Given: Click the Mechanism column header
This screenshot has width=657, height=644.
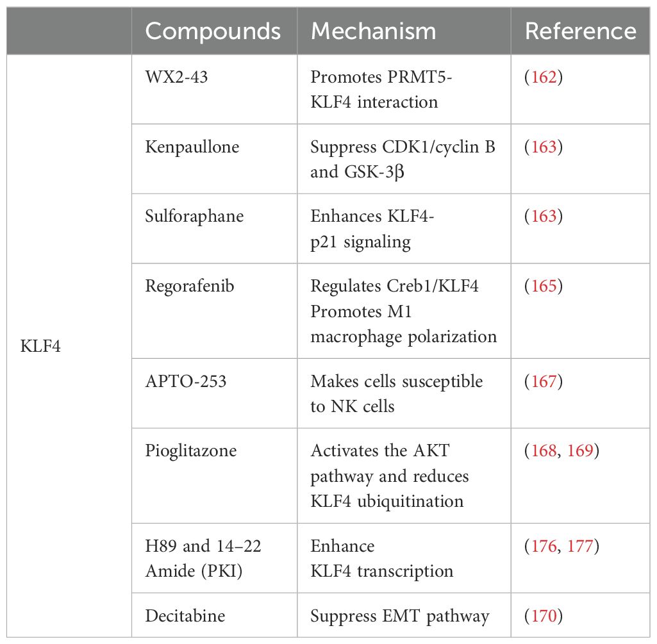Looking at the screenshot, I should point(373,31).
